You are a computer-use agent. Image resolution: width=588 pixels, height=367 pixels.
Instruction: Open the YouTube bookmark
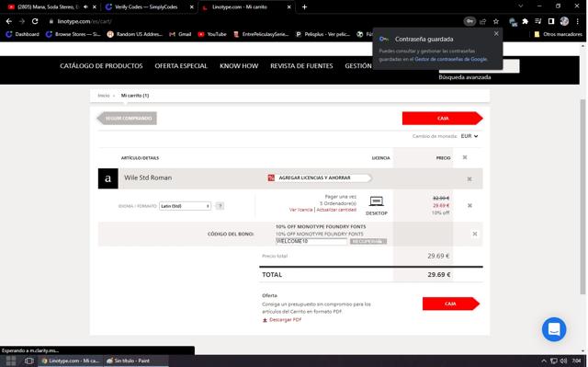[212, 34]
